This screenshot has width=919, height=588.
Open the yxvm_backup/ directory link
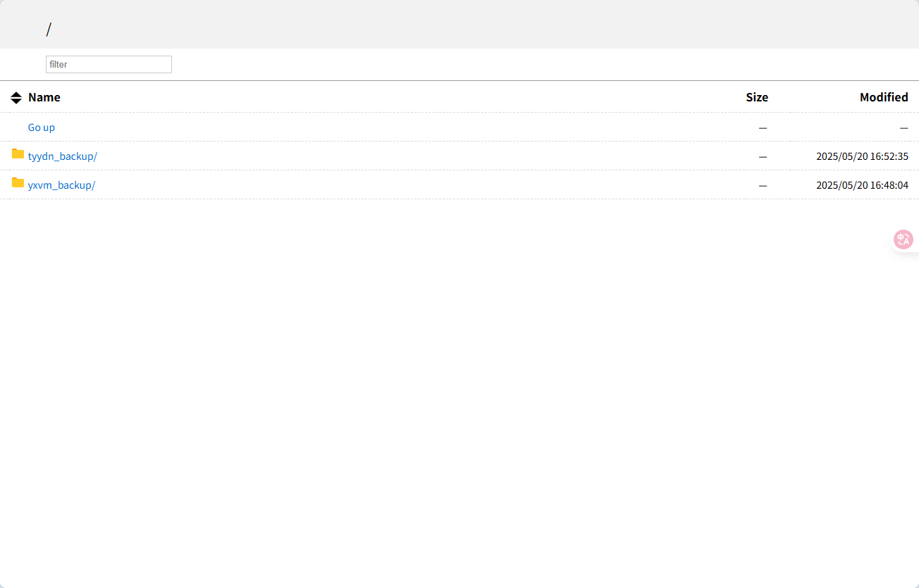(61, 185)
